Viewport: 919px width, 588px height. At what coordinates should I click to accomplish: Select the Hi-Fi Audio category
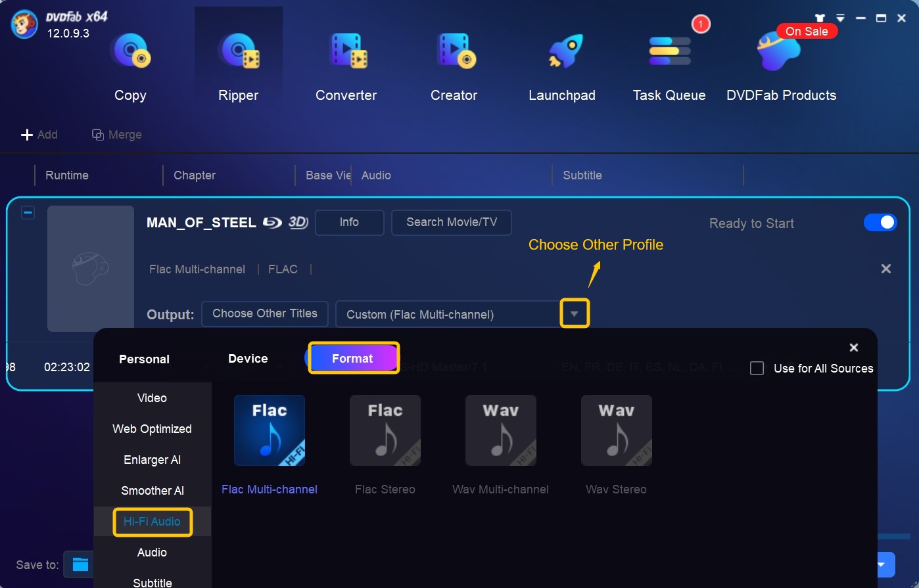[152, 522]
